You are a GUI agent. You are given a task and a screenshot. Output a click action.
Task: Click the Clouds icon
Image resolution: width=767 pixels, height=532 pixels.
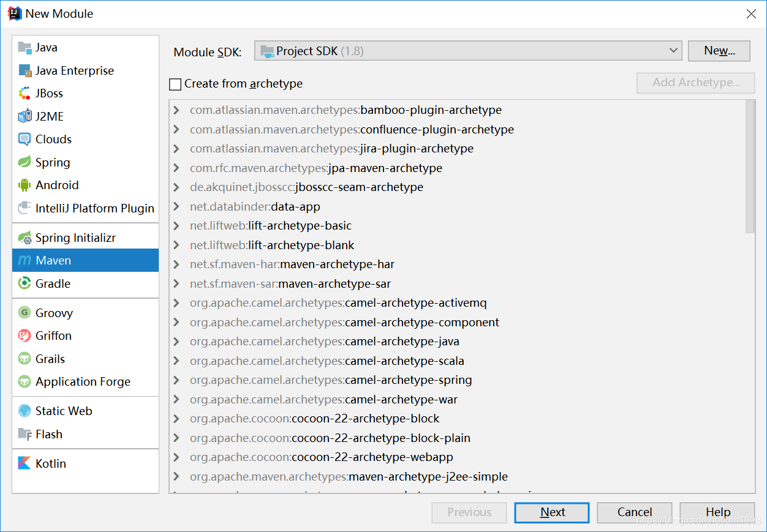pyautogui.click(x=25, y=140)
